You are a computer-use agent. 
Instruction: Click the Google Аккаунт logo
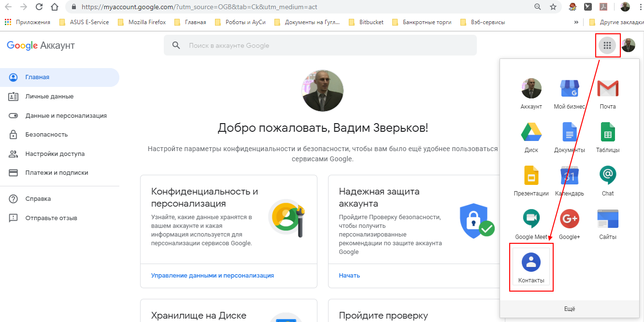click(41, 45)
